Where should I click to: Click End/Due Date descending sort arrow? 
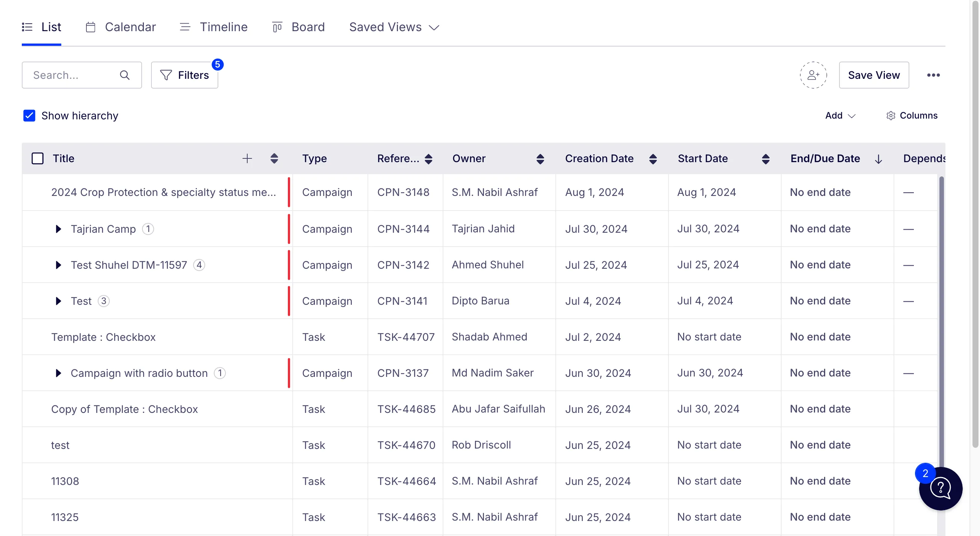878,158
